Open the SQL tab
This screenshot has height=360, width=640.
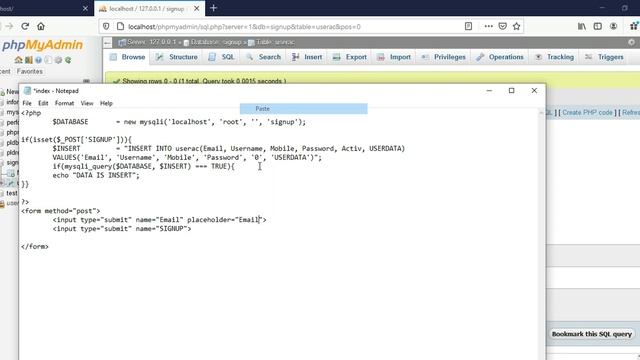221,57
